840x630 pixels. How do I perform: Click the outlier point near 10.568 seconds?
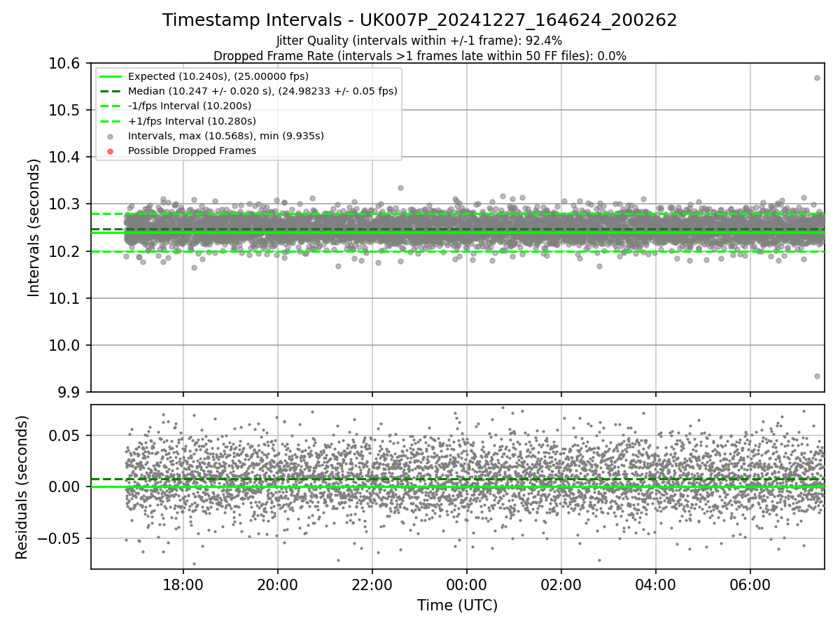tap(817, 78)
